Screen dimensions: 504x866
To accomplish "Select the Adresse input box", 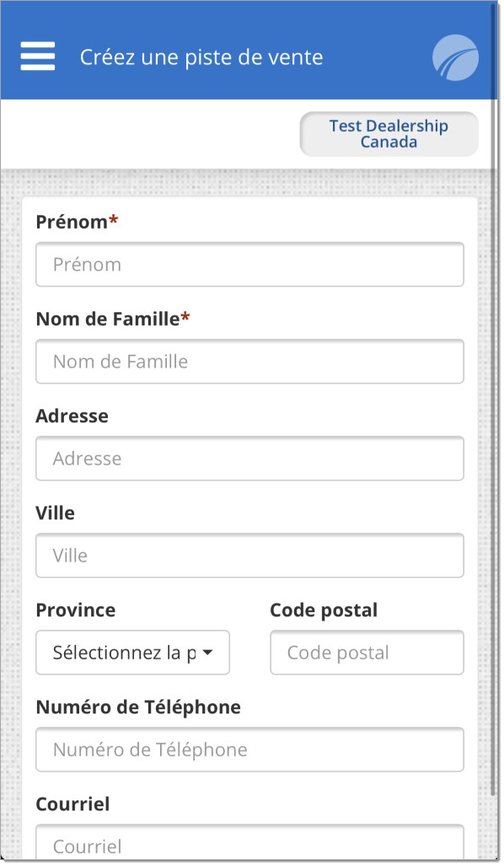I will point(249,459).
